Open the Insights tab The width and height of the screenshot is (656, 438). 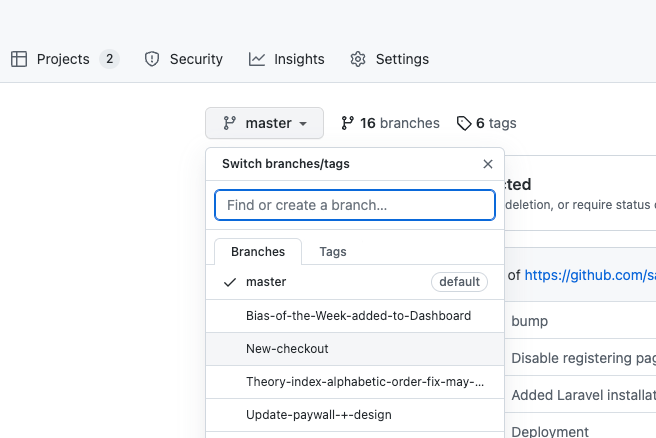tap(287, 59)
